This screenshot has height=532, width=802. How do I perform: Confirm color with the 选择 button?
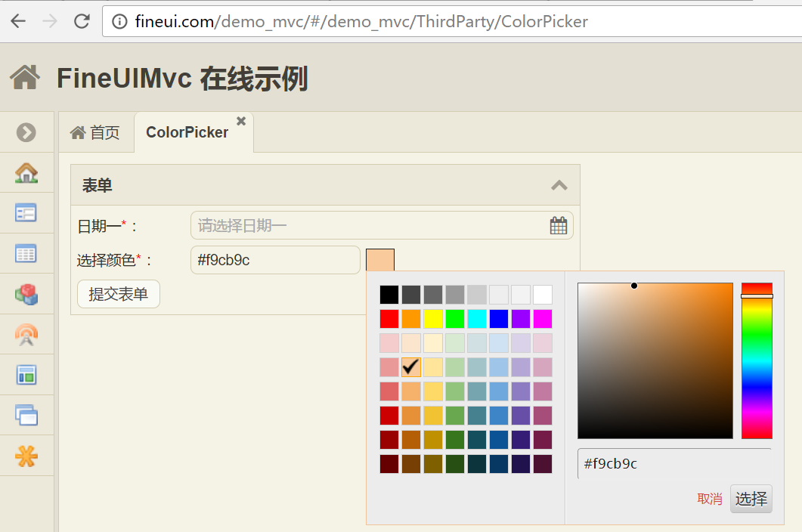point(751,499)
